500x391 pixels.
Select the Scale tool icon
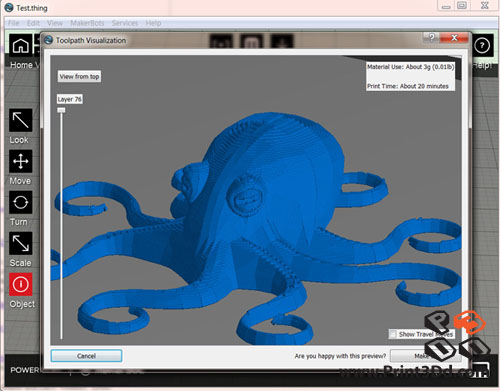click(x=21, y=243)
